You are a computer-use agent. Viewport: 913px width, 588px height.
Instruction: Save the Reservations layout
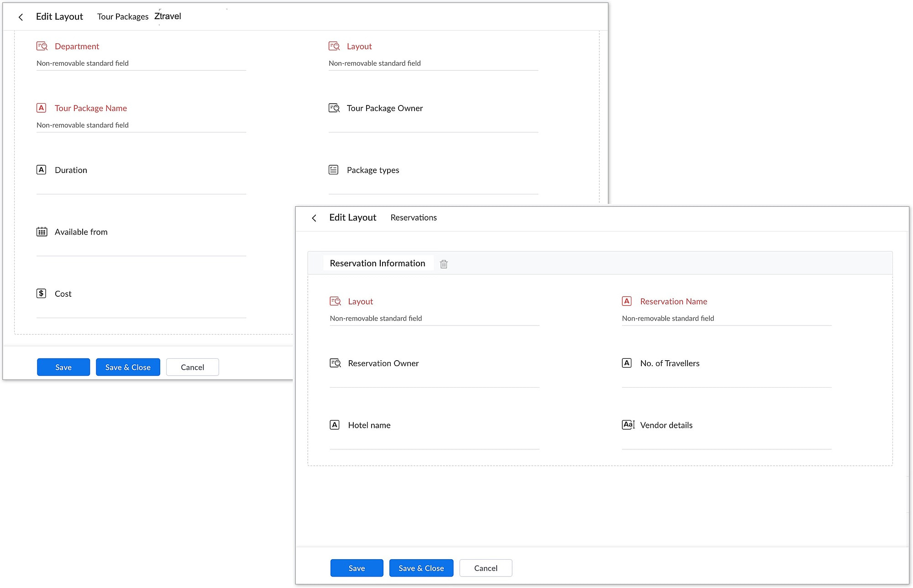point(357,568)
